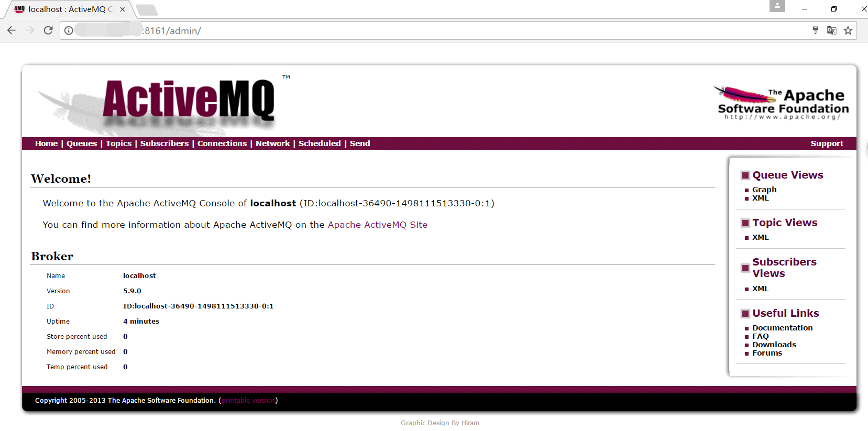Click the Documentation useful link
The width and height of the screenshot is (868, 431).
pos(783,328)
